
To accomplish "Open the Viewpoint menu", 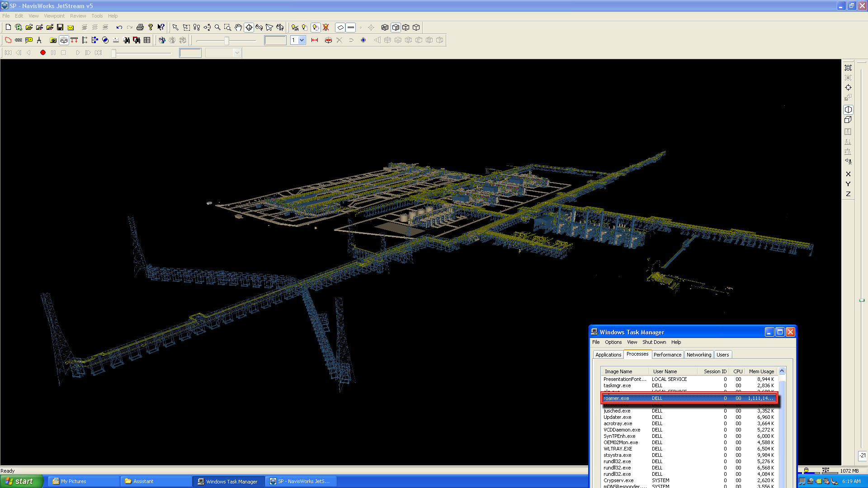I will click(54, 16).
